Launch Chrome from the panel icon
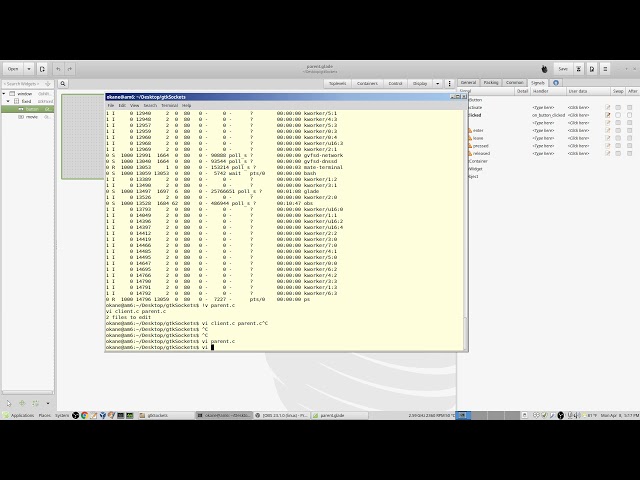The height and width of the screenshot is (480, 640). [84, 416]
